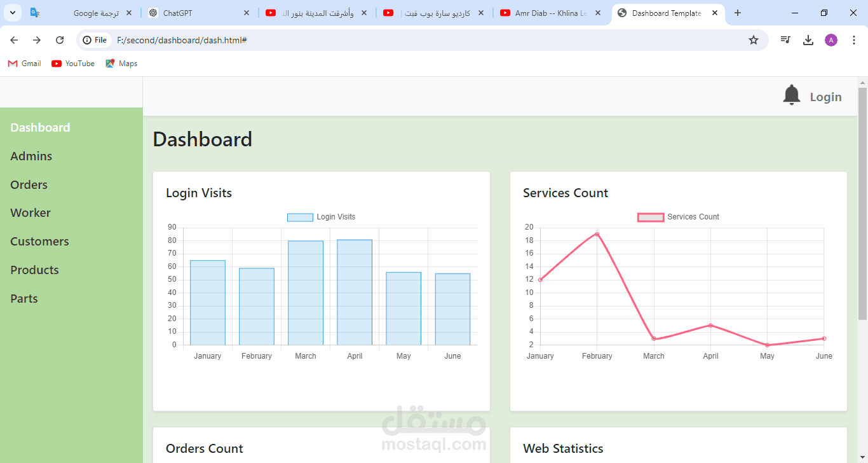Go to Orders in the sidebar
Screen dimensions: 868x463
[x=29, y=184]
